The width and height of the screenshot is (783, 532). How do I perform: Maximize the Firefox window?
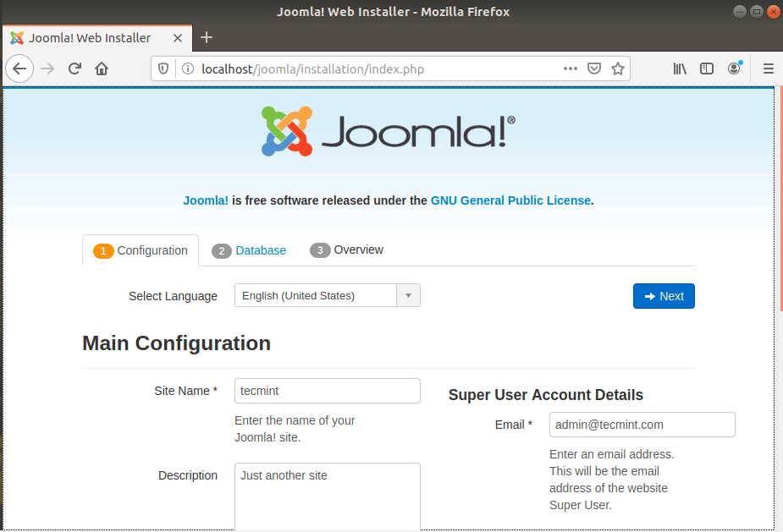[x=757, y=12]
